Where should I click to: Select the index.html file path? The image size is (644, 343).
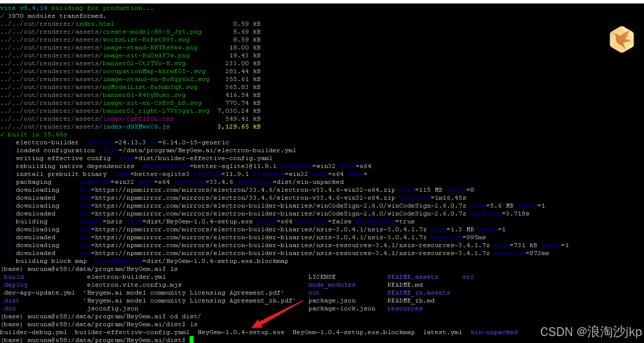57,24
